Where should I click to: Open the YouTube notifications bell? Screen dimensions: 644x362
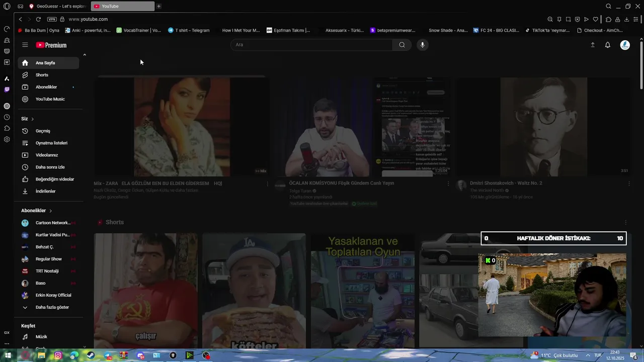tap(607, 45)
